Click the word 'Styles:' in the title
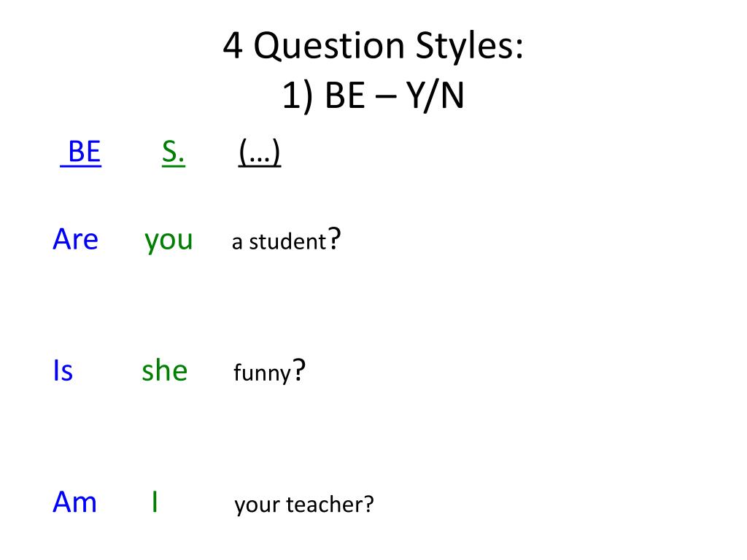 pyautogui.click(x=470, y=47)
